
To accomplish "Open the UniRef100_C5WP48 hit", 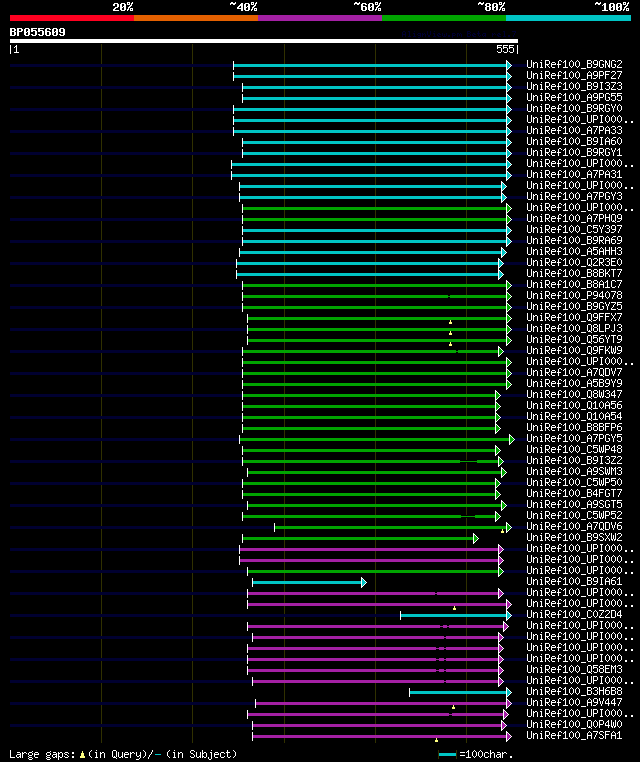I will (574, 450).
